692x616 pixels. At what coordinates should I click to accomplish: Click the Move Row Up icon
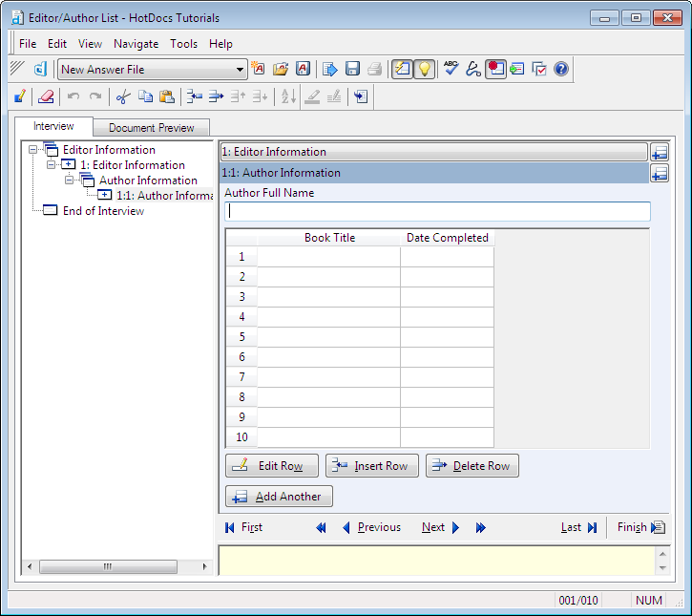(x=238, y=96)
